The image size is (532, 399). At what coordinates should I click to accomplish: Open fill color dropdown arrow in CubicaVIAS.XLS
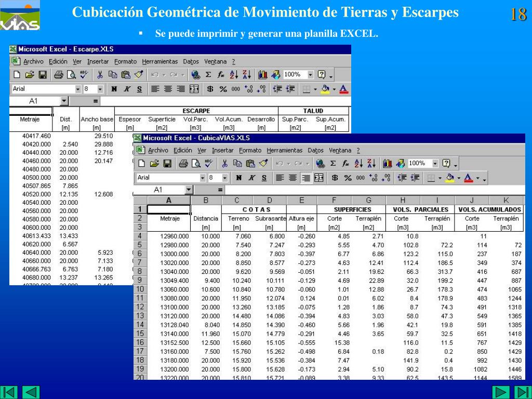pos(458,178)
